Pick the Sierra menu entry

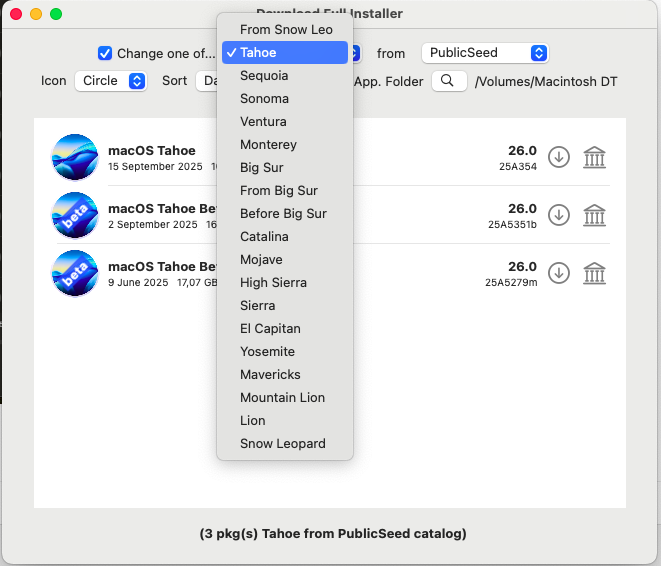coord(285,305)
